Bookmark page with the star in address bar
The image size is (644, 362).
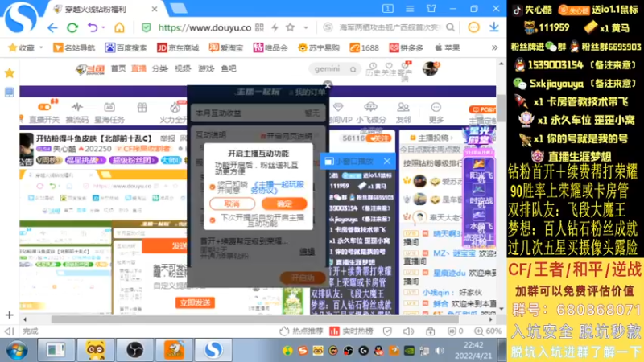point(290,27)
